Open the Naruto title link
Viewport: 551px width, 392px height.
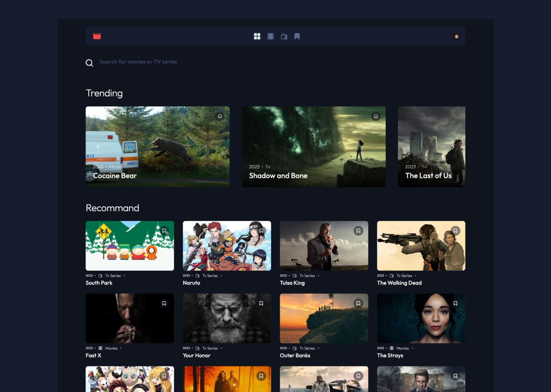[191, 283]
